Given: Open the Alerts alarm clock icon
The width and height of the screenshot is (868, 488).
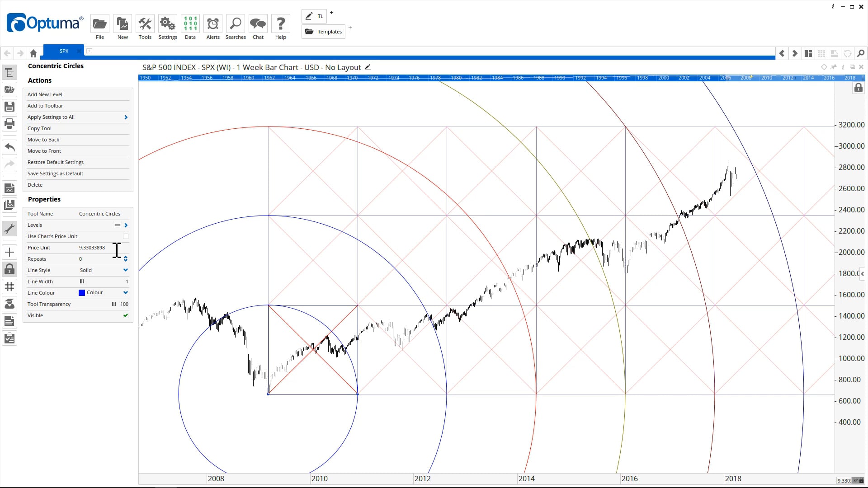Looking at the screenshot, I should click(213, 24).
